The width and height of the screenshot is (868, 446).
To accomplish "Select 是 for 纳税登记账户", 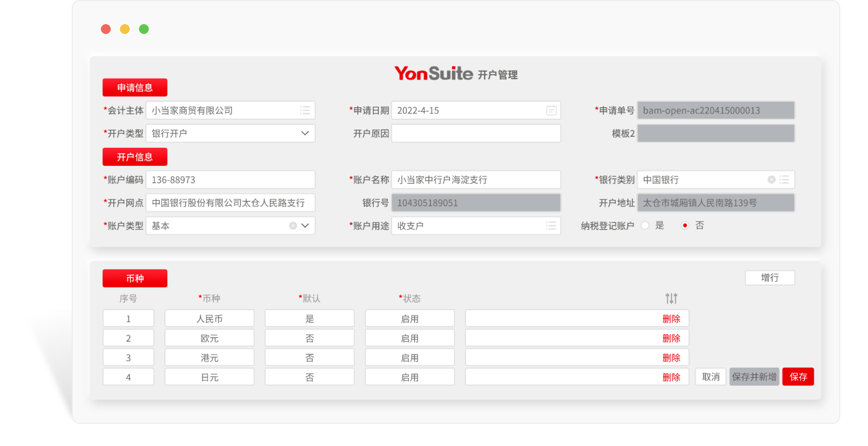I will [x=645, y=225].
